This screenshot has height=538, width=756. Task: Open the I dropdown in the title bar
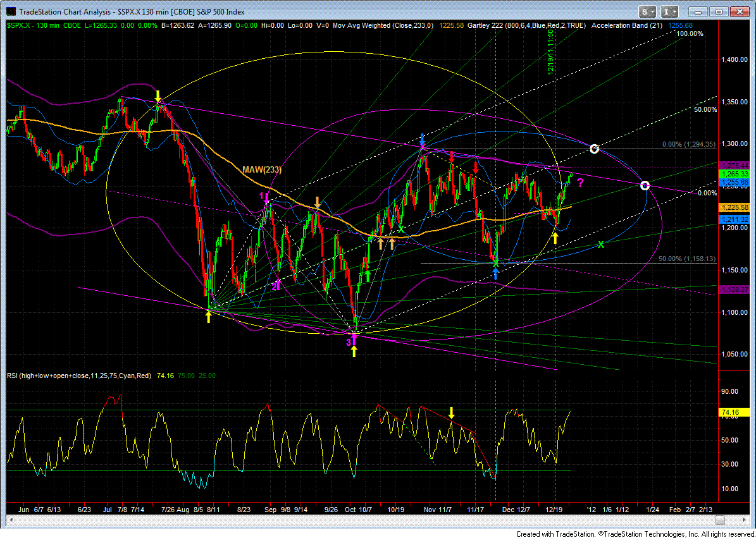671,11
